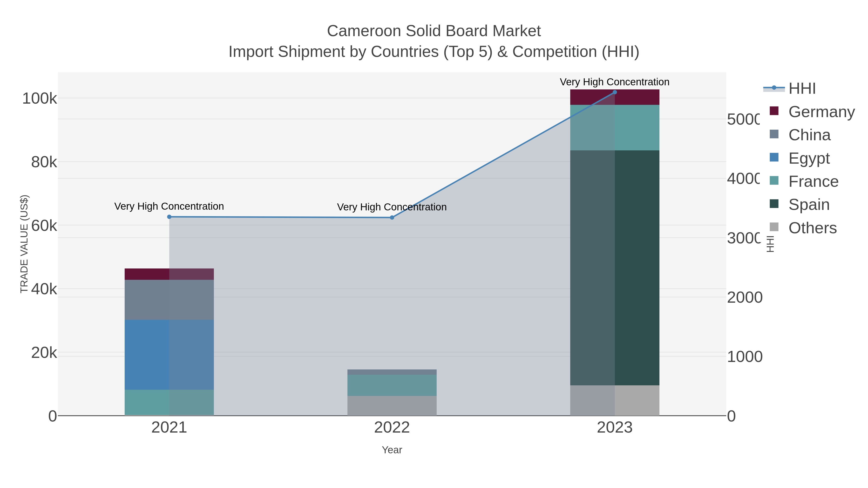Select the Spain bar segment in 2023
Screen dimensions: 868x488
tap(615, 268)
